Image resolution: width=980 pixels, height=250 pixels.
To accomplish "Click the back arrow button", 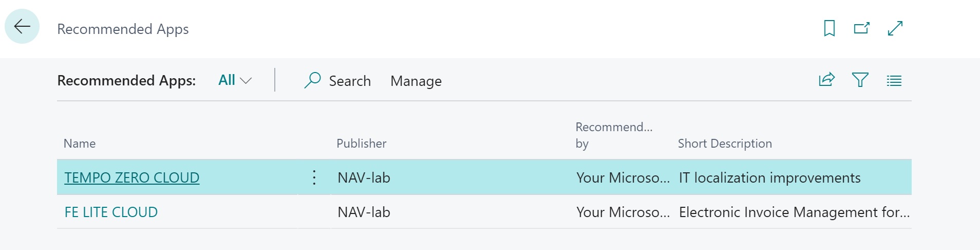I will (x=22, y=26).
